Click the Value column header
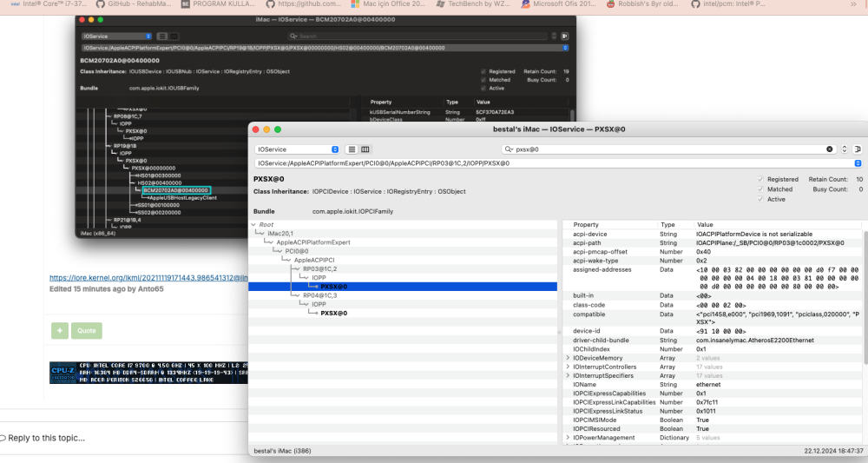 [x=705, y=225]
